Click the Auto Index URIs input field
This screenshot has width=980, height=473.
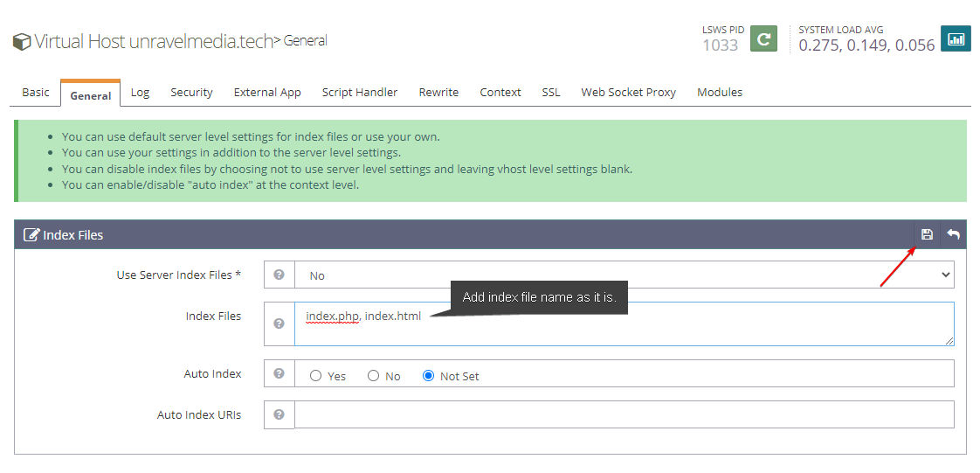tap(624, 414)
